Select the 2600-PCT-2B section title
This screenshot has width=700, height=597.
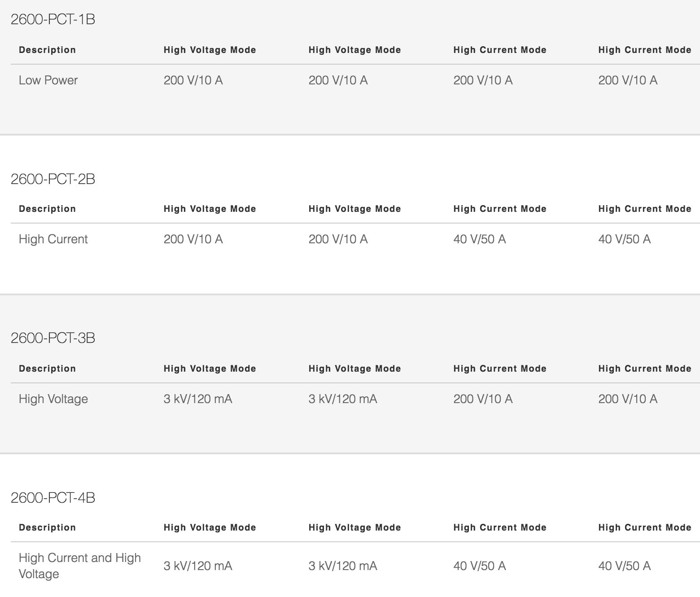coord(53,179)
